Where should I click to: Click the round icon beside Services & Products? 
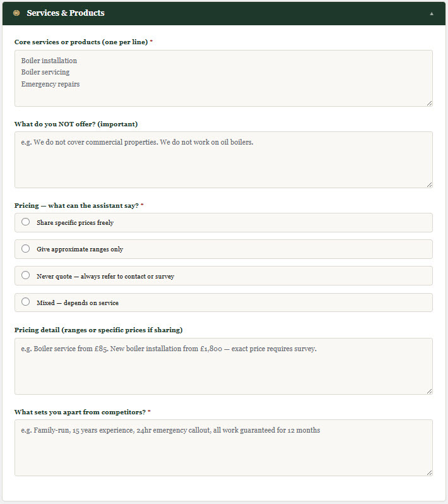tap(16, 13)
